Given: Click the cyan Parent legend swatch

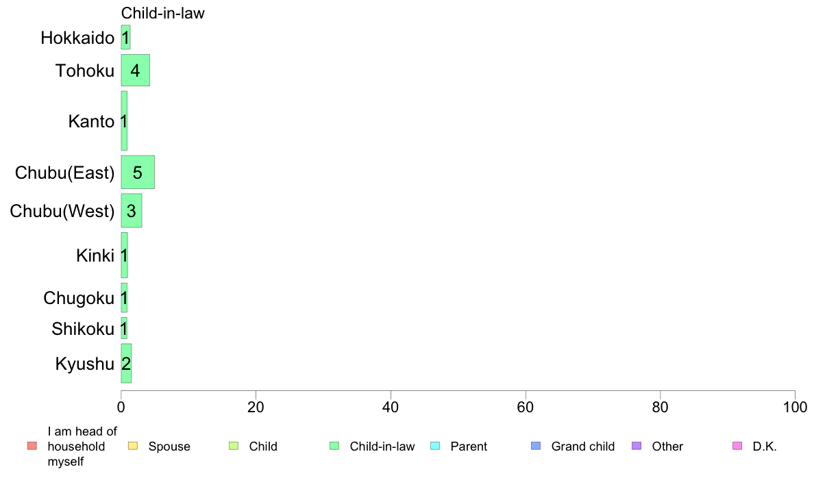Looking at the screenshot, I should click(x=435, y=446).
